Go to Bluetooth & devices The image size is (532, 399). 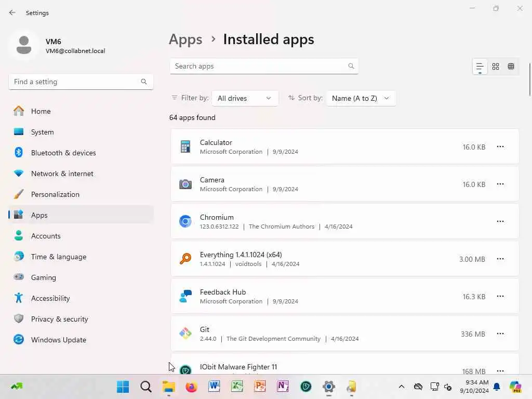[x=81, y=153]
